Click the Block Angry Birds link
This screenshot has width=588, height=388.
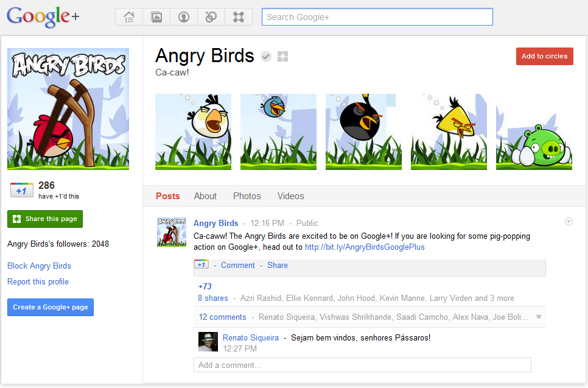click(39, 266)
